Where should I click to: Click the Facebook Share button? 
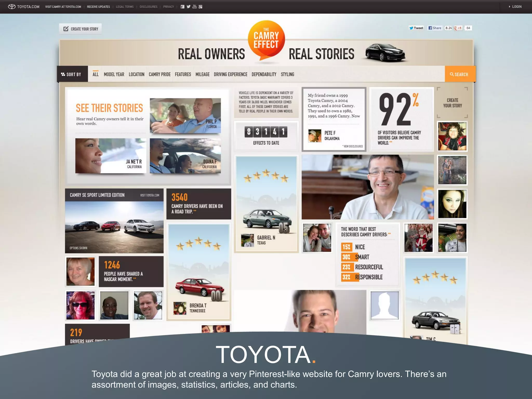point(435,28)
